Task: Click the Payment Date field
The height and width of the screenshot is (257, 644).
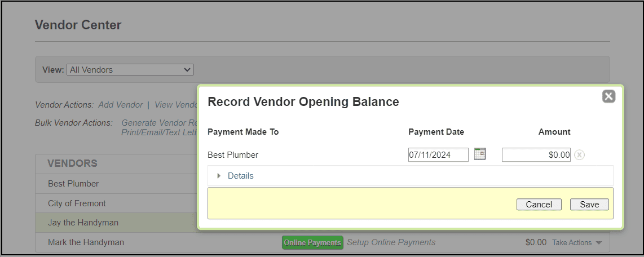Action: click(x=438, y=155)
